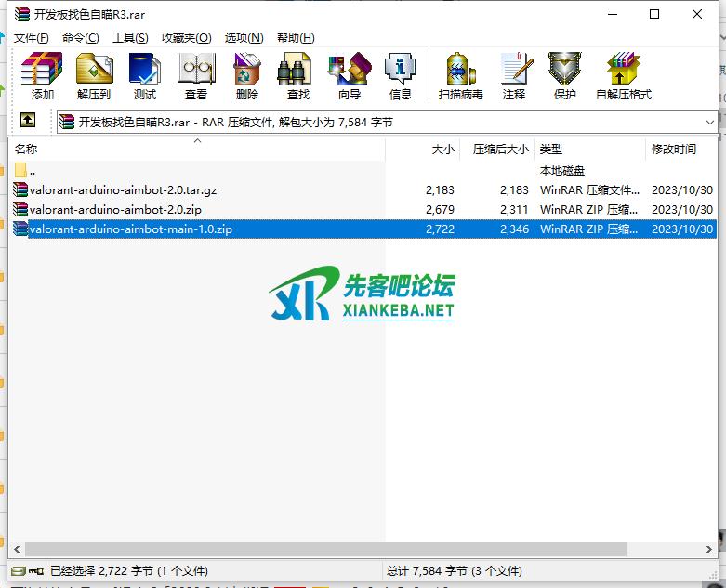Select file valorant-arduino-aimbot-2.0.zip
The width and height of the screenshot is (726, 588).
coord(115,210)
